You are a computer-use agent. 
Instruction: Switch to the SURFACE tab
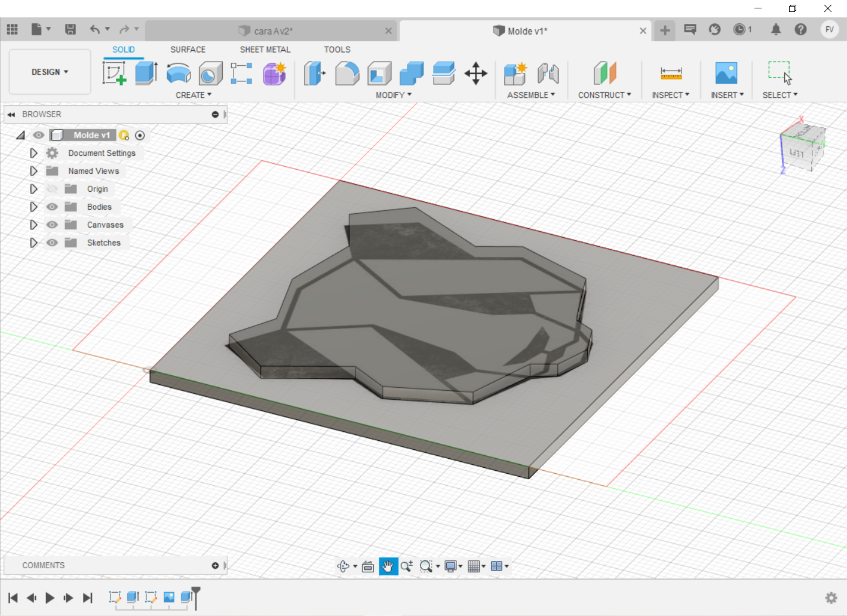click(x=188, y=50)
